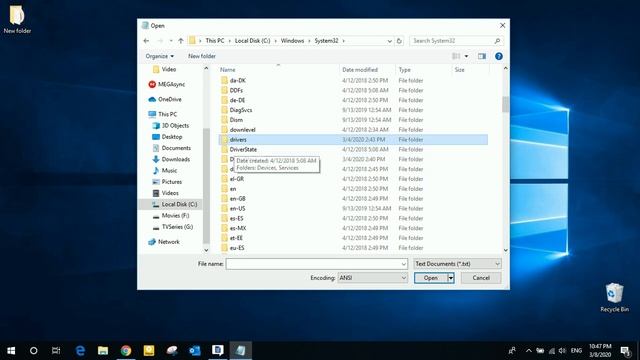Open Recycle Bin on desktop
Screen dimensions: 640x360
pyautogui.click(x=614, y=298)
